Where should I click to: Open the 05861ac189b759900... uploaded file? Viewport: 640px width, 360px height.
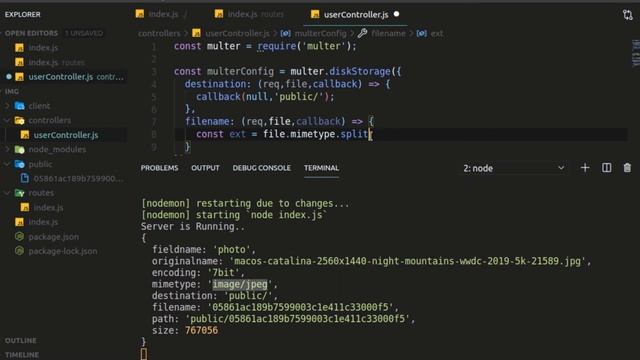78,178
